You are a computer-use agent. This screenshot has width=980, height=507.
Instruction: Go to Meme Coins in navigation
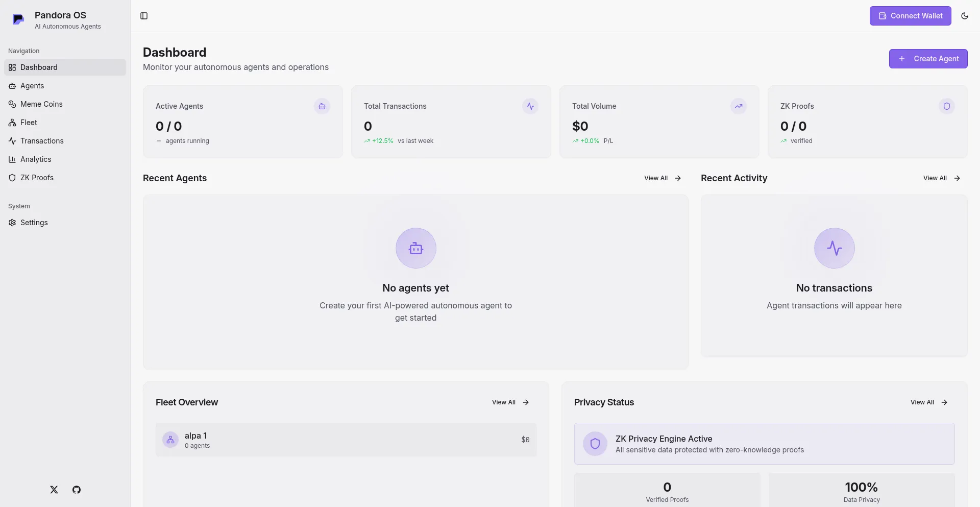pos(41,104)
